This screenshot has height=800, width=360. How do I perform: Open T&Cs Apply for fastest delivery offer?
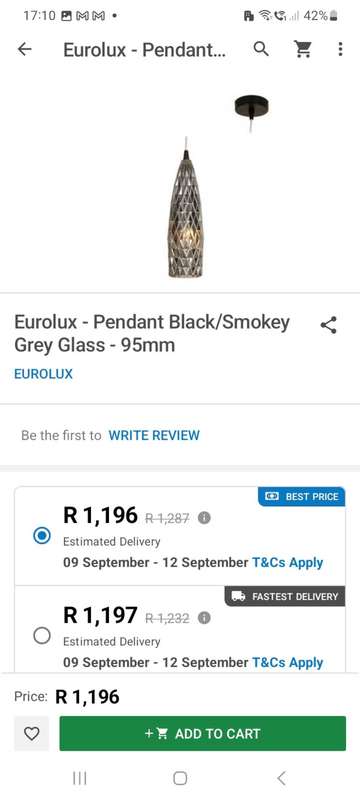pyautogui.click(x=288, y=663)
